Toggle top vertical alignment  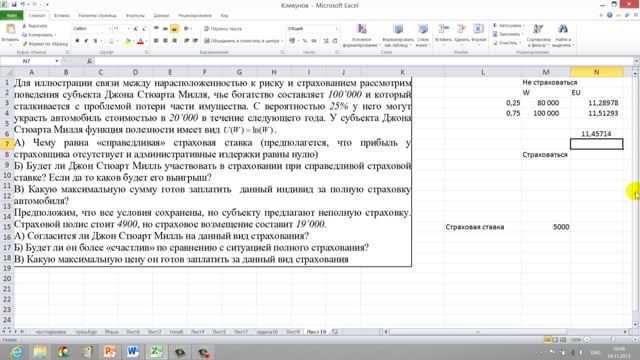(x=156, y=29)
